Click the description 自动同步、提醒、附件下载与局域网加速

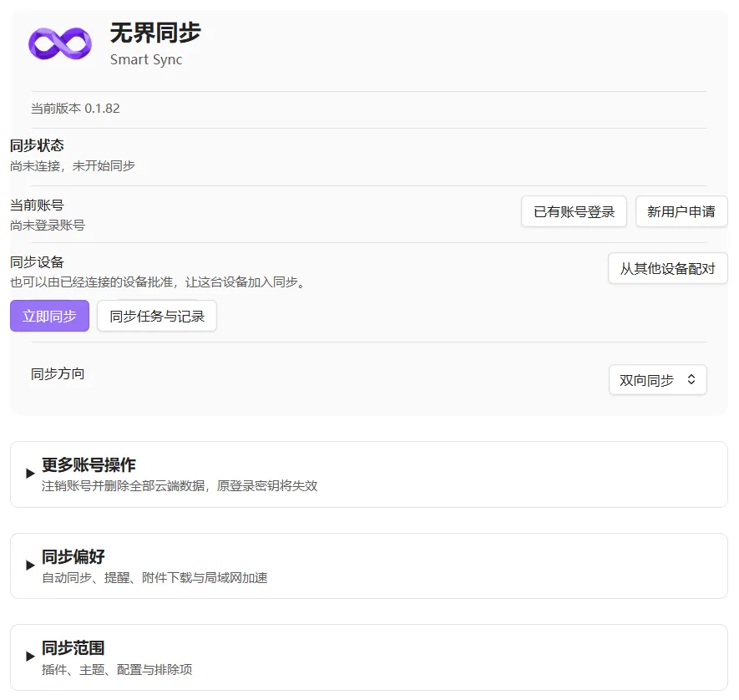[x=154, y=578]
